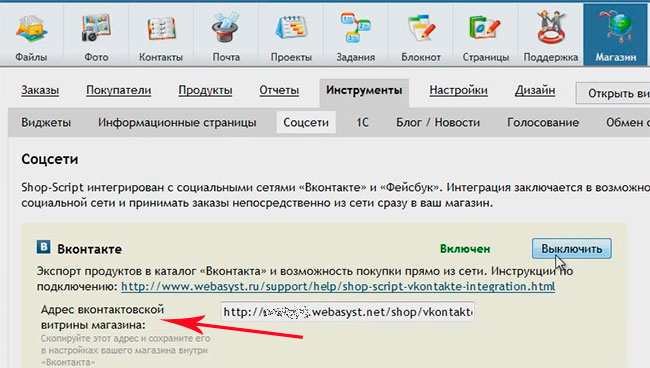Click the Включен status text
650x368 pixels.
(465, 249)
